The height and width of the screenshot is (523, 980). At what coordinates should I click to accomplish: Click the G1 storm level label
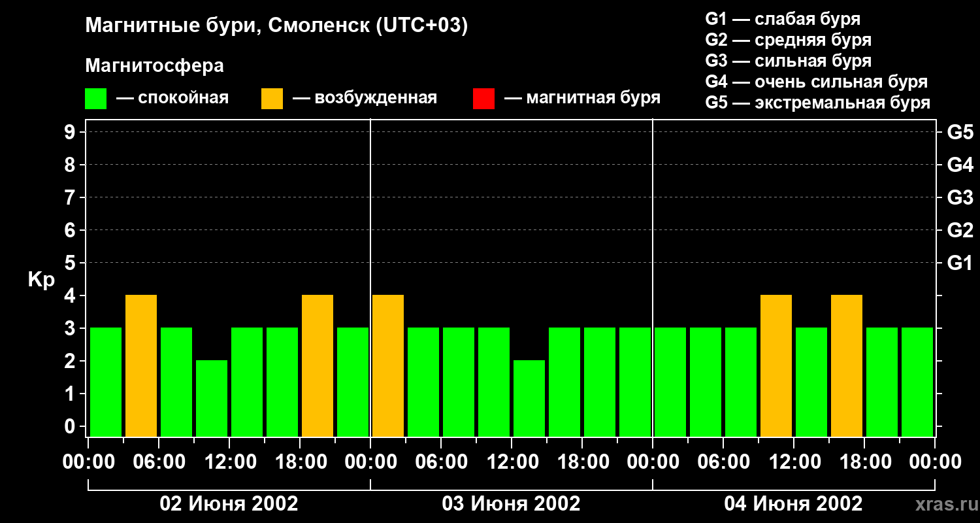click(960, 263)
